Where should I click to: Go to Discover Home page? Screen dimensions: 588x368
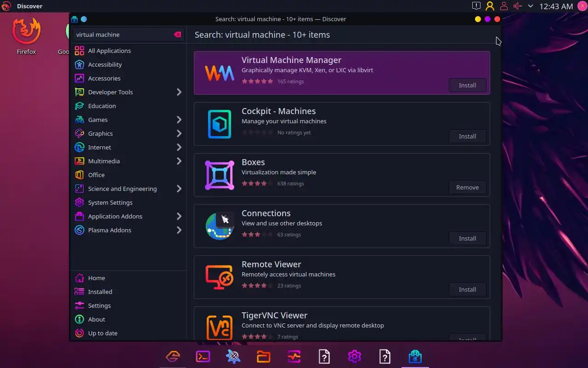click(x=128, y=278)
